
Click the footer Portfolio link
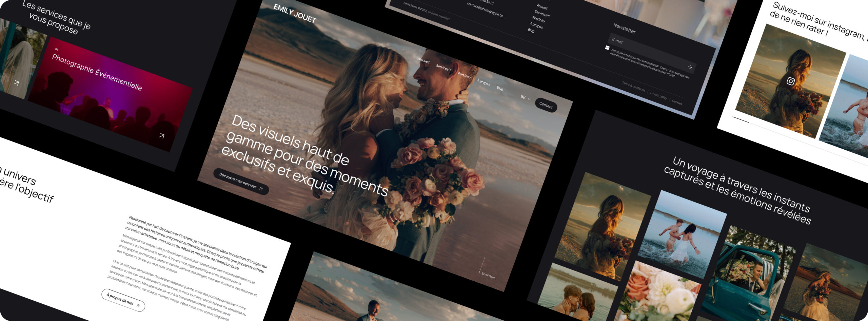pos(538,19)
